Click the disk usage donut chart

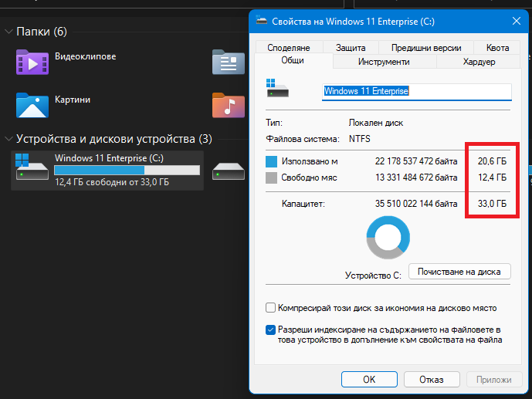coord(388,238)
